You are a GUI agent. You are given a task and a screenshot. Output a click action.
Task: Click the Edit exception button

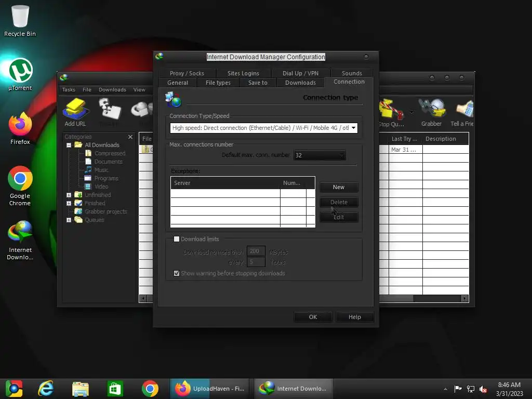(339, 217)
